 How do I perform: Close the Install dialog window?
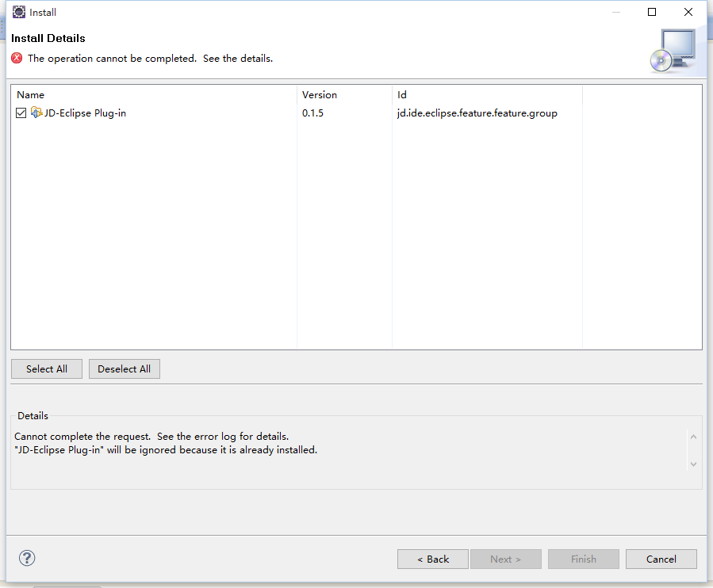pos(688,12)
